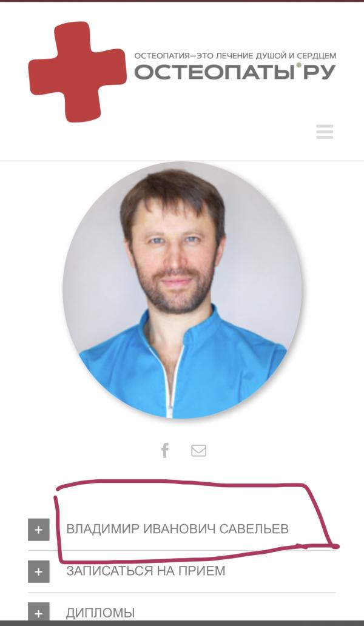The height and width of the screenshot is (626, 364).
Task: Click the red cross logo
Action: [x=78, y=72]
